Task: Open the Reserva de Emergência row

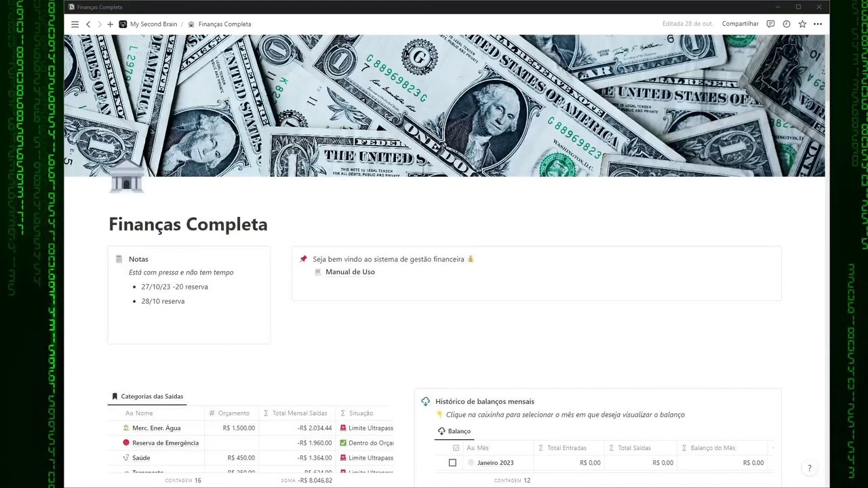Action: tap(165, 443)
